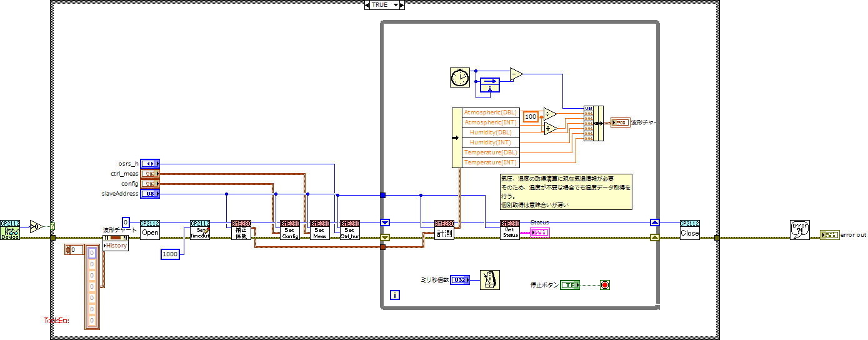868x340 pixels.
Task: Click the loop stop condition terminal
Action: point(604,285)
